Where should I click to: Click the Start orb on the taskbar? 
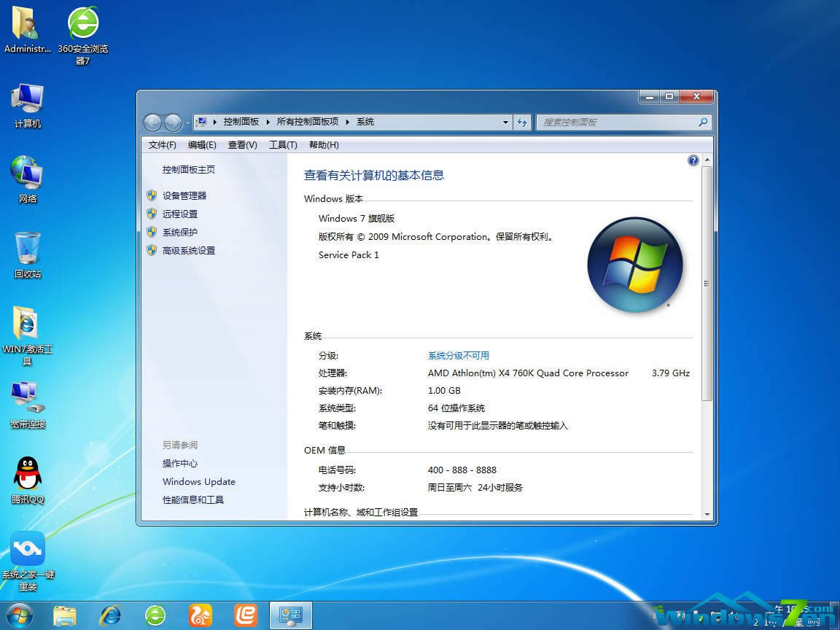(x=19, y=615)
